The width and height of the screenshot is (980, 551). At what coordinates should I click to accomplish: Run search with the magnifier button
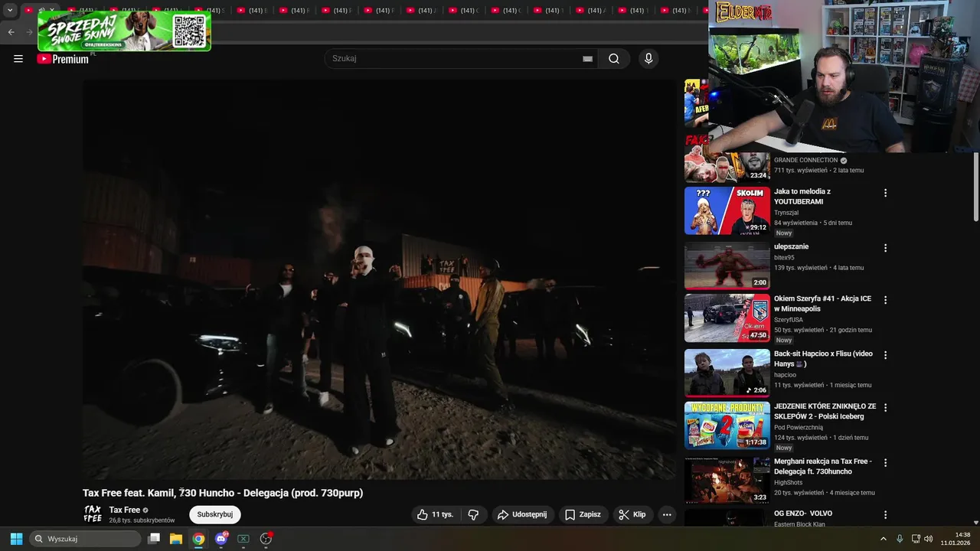pyautogui.click(x=614, y=59)
